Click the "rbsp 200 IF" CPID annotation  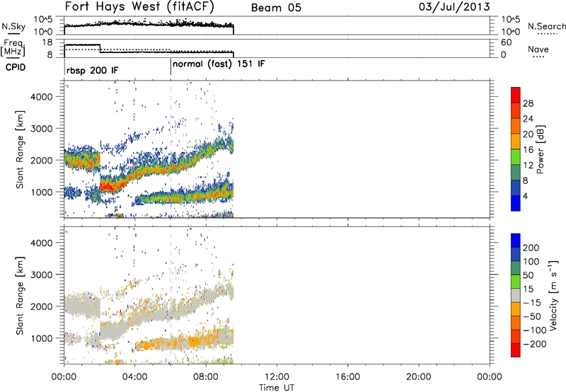click(x=93, y=70)
